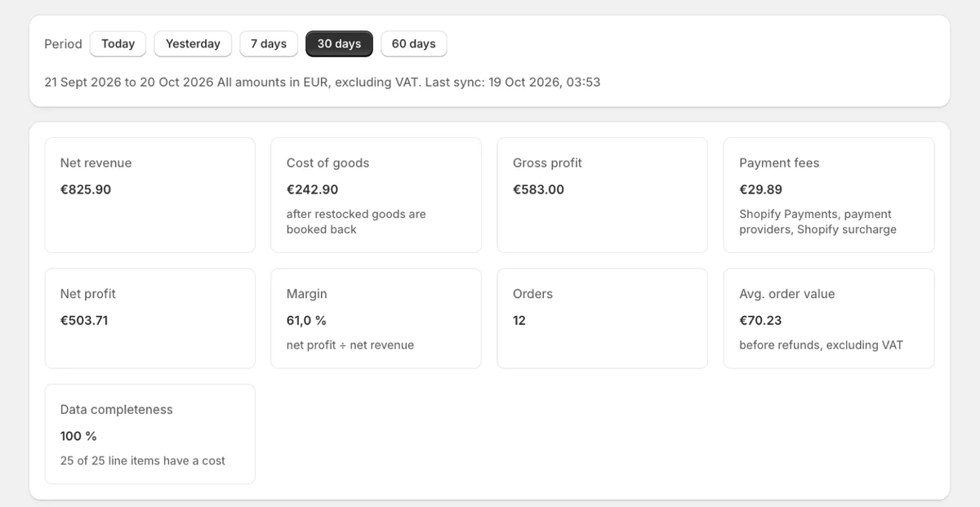Click the Payment fees card title
The image size is (980, 507).
tap(779, 163)
